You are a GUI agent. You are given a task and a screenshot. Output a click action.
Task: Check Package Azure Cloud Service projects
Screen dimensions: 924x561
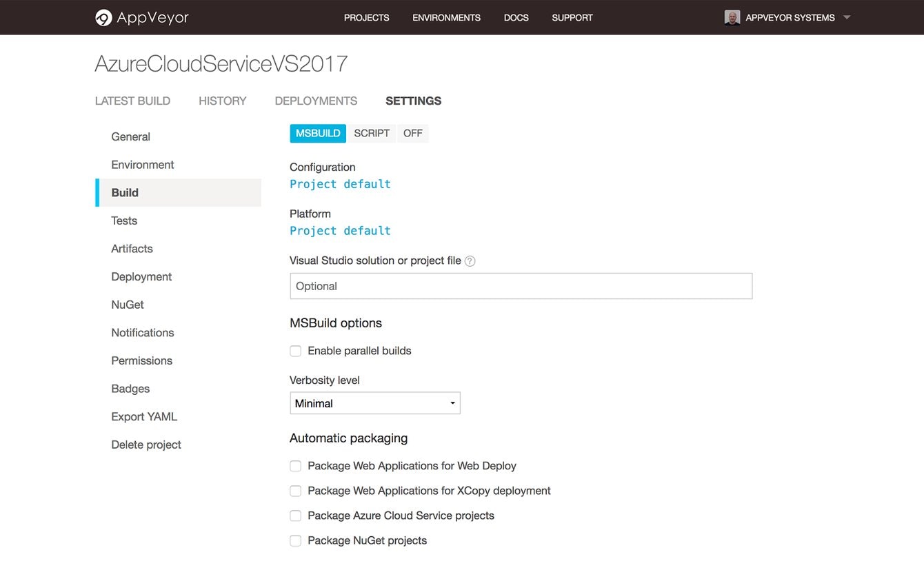tap(296, 516)
